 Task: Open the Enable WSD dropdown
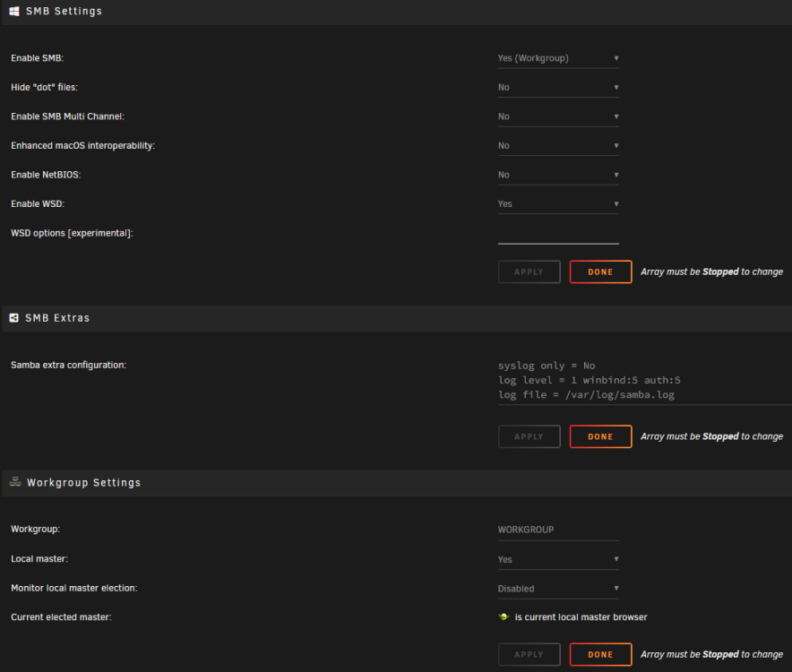(x=558, y=204)
